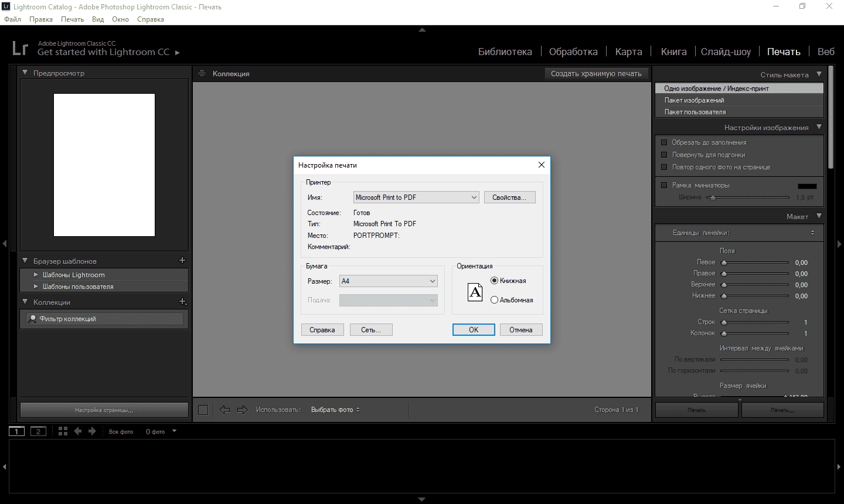
Task: Hide the right panel with side arrow
Action: pyautogui.click(x=839, y=243)
